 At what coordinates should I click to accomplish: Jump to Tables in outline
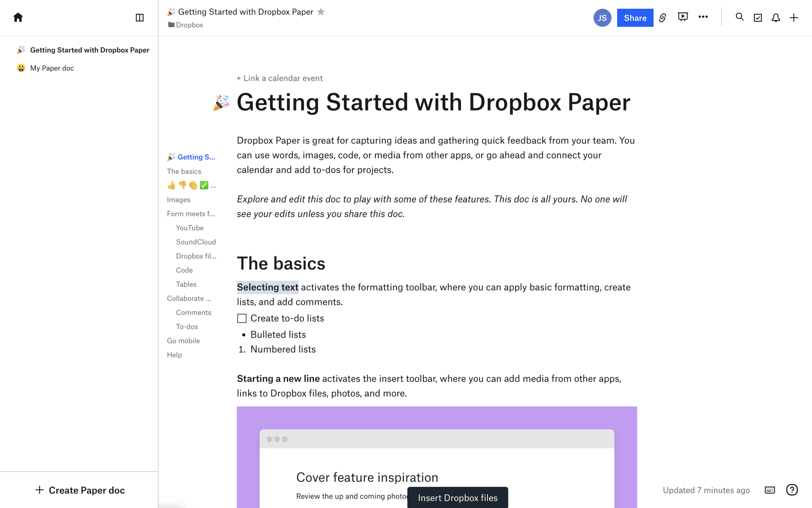[x=186, y=284]
